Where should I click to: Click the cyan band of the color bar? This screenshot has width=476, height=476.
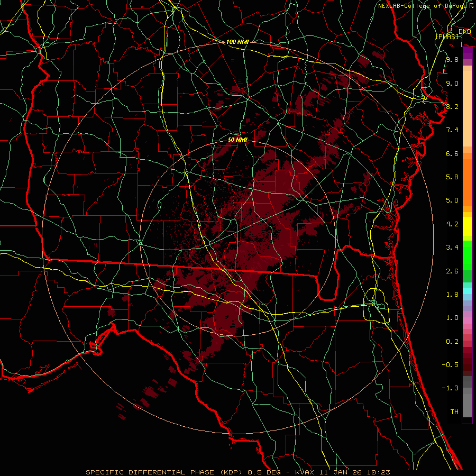[x=467, y=291]
